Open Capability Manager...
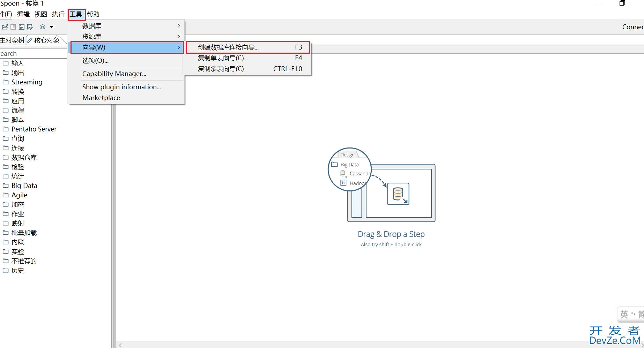Screen dimensions: 644x348 coord(126,74)
